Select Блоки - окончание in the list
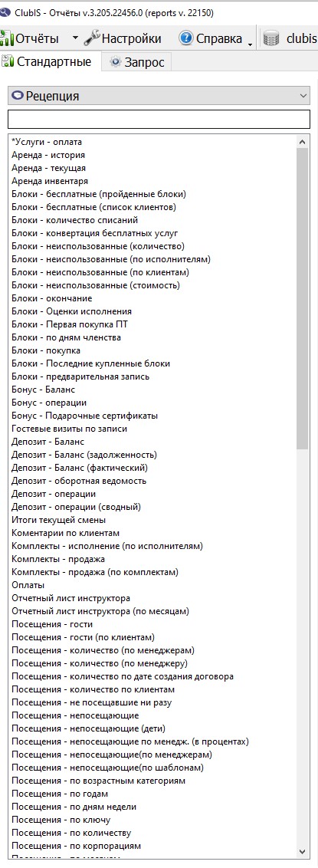This screenshot has height=868, width=318. point(52,298)
